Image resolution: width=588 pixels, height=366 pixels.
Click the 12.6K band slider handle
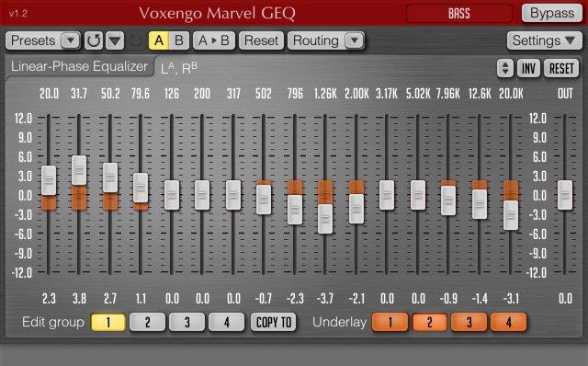tap(480, 204)
